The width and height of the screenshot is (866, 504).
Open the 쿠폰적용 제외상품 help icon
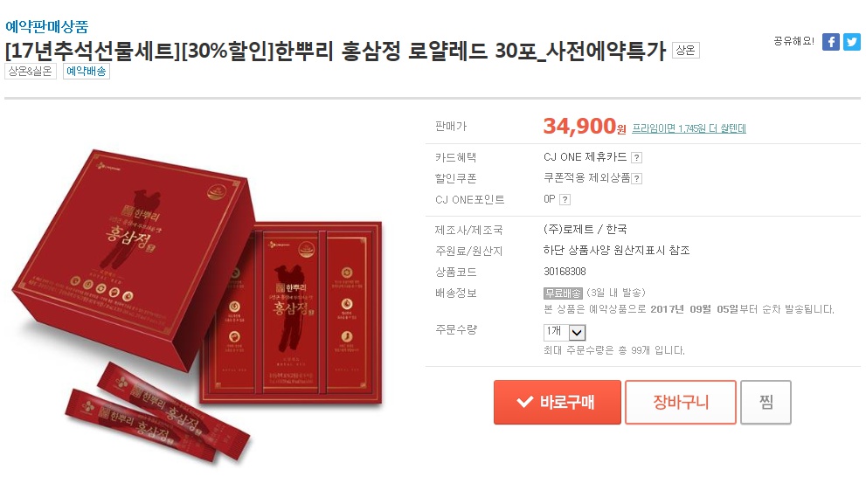[x=636, y=179]
